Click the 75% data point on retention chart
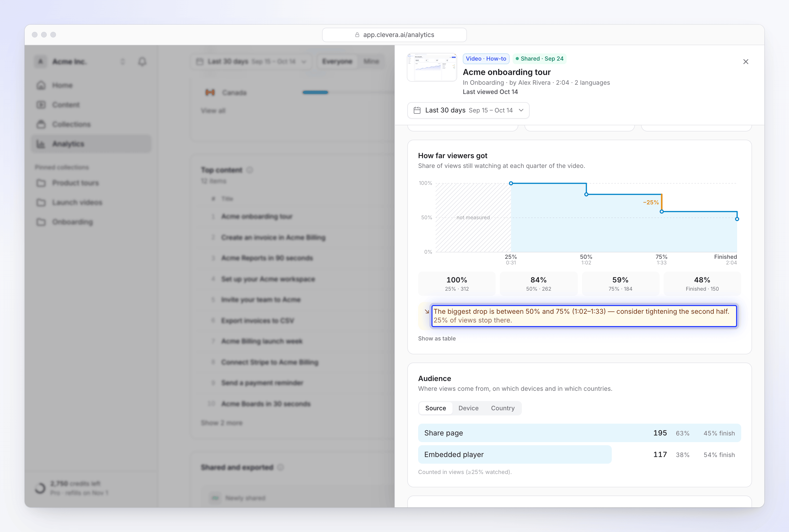The image size is (789, 532). click(x=661, y=212)
